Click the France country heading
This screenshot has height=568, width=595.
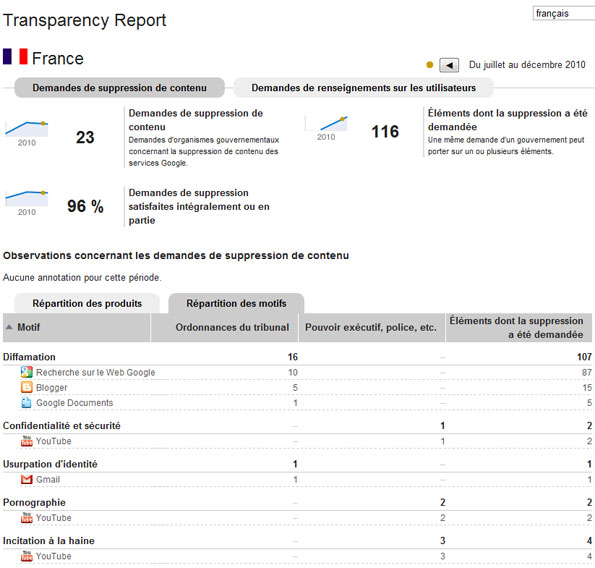pyautogui.click(x=58, y=58)
